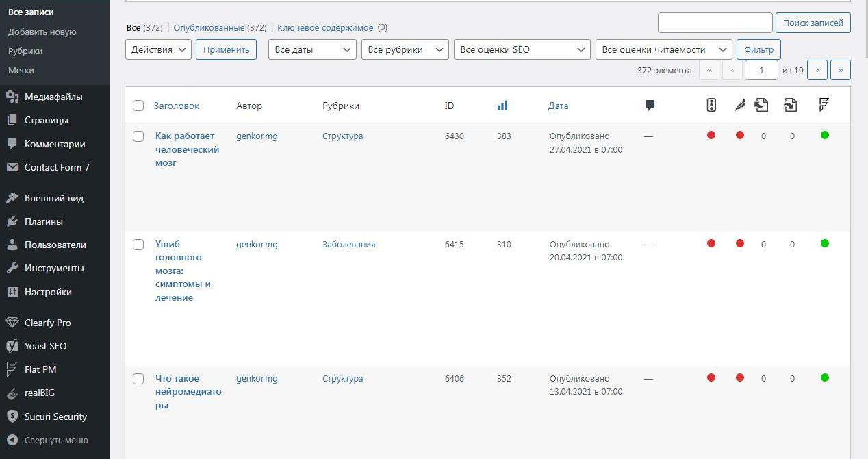Click the Плагины plug icon
The image size is (868, 459).
[x=12, y=221]
